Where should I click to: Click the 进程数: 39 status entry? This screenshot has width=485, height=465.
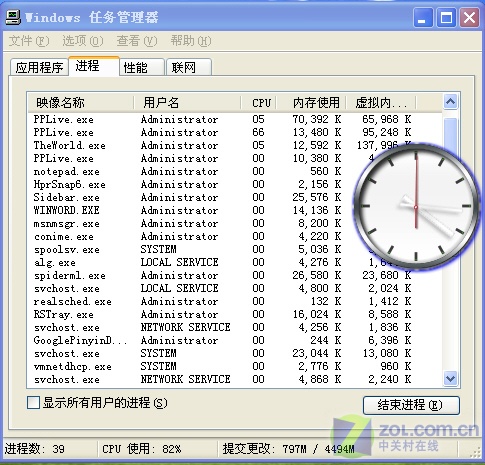(x=35, y=449)
